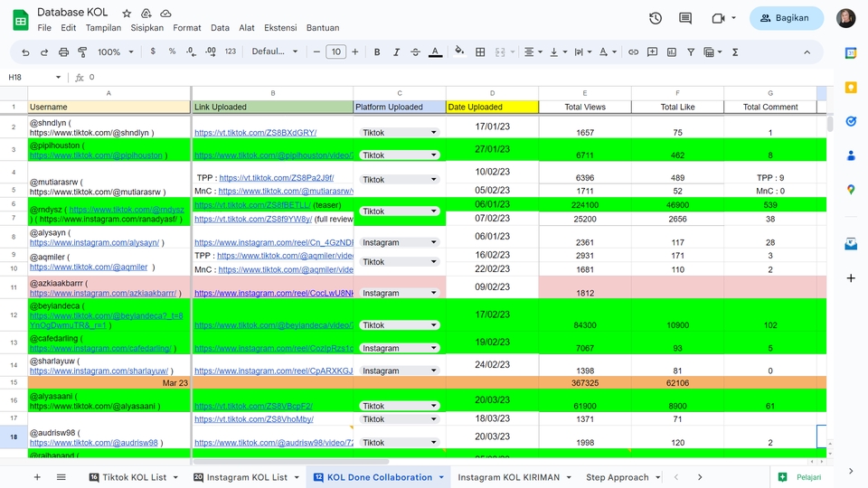Format as currency with dollar icon
Image resolution: width=868 pixels, height=488 pixels.
[153, 52]
